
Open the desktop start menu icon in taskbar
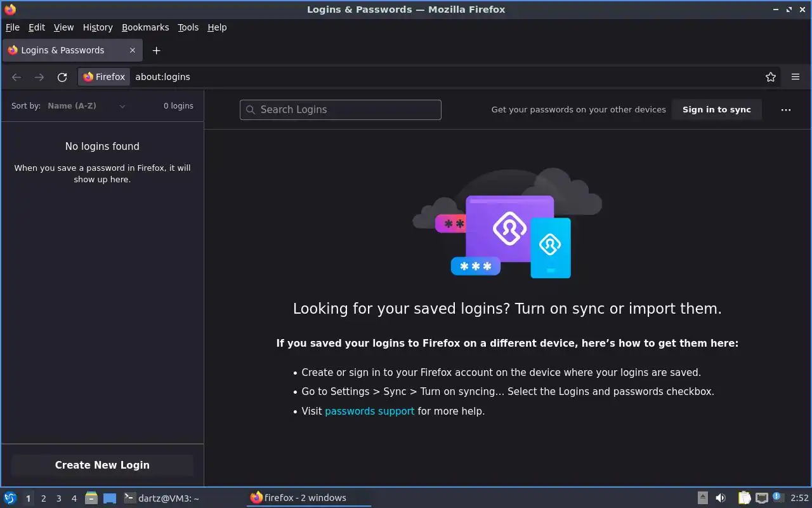coord(10,498)
